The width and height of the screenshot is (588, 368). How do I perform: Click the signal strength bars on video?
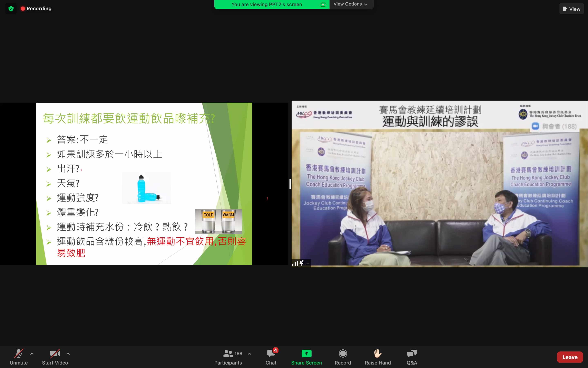click(x=295, y=263)
